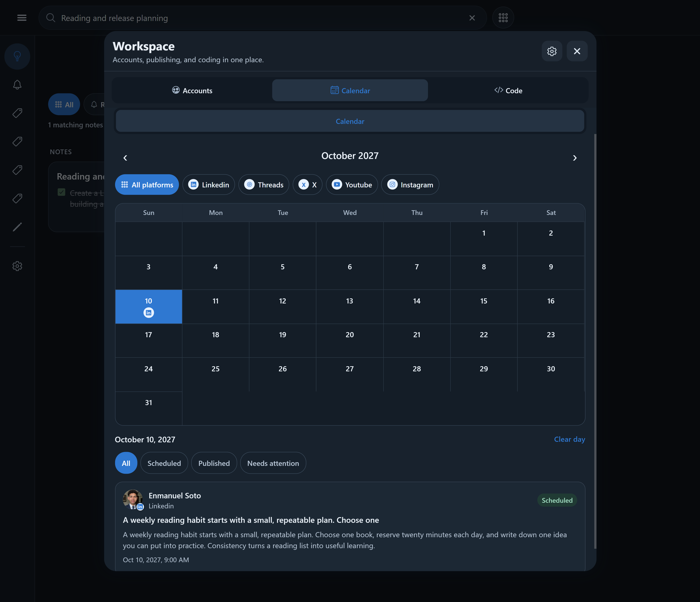The height and width of the screenshot is (602, 700).
Task: Show only Scheduled posts
Action: [x=164, y=463]
